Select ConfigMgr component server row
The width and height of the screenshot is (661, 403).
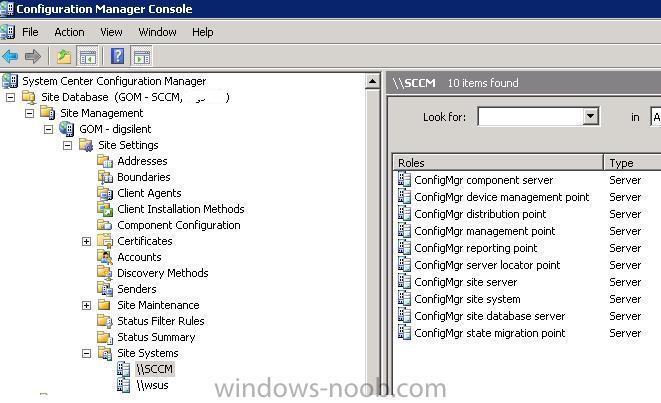pyautogui.click(x=484, y=180)
